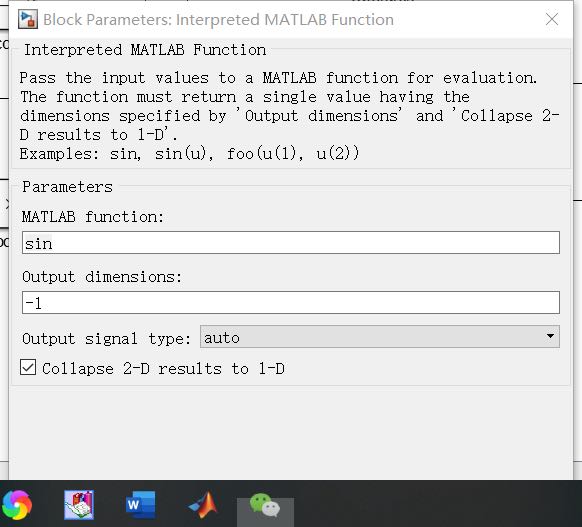Close the Block Parameters dialog
The height and width of the screenshot is (527, 582).
[x=552, y=19]
